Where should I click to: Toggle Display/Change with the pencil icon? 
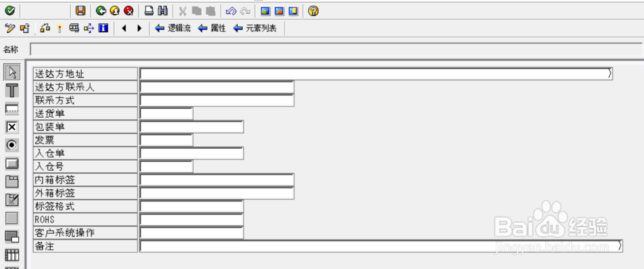[x=10, y=28]
